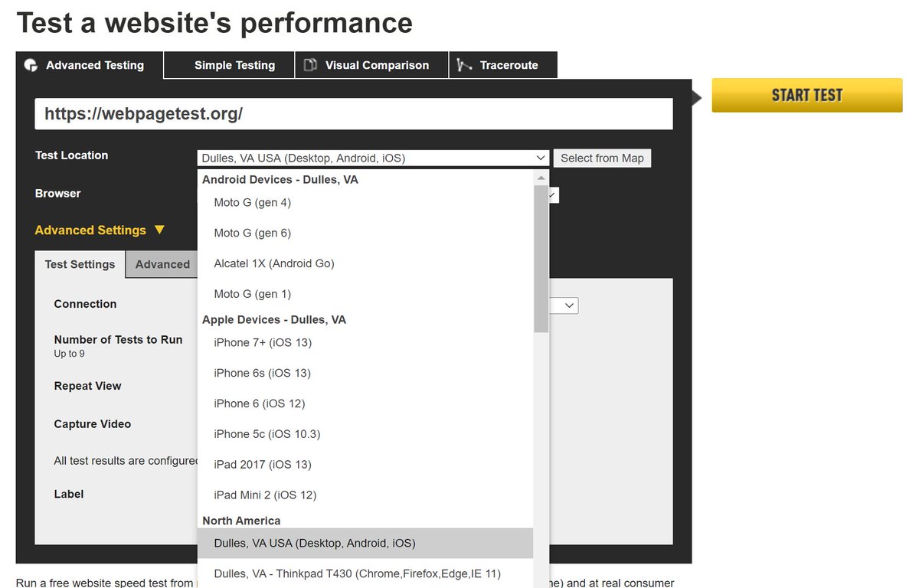Open the Connection dropdown arrow
Viewport: 919px width, 588px height.
tap(569, 305)
